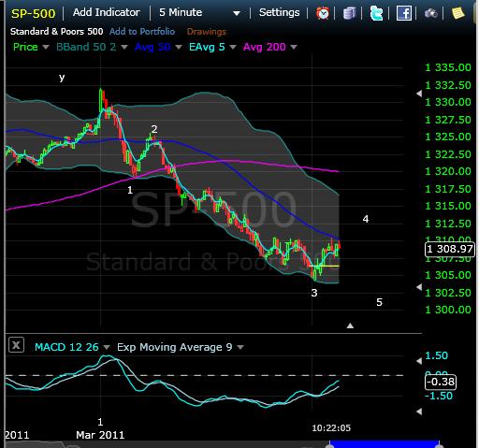Click the 10:22:05 time label
479x448 pixels.
tap(331, 427)
